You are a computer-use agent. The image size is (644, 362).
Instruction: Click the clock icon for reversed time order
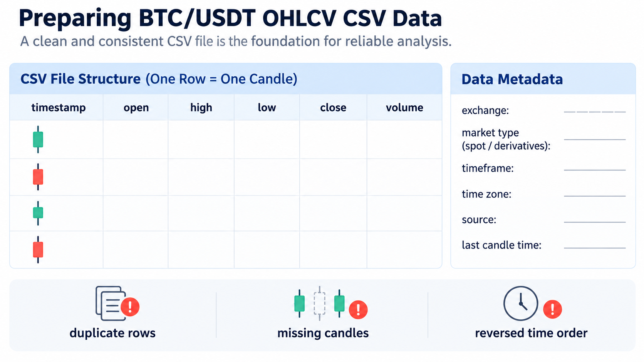coord(521,303)
